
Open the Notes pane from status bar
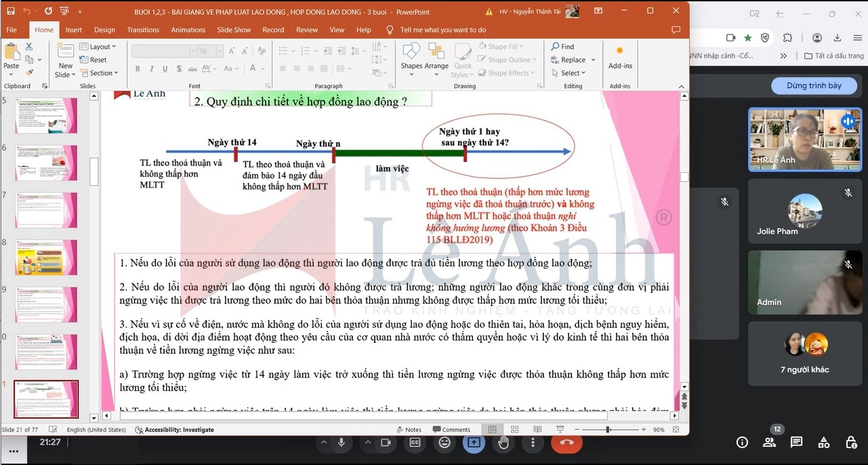[409, 430]
